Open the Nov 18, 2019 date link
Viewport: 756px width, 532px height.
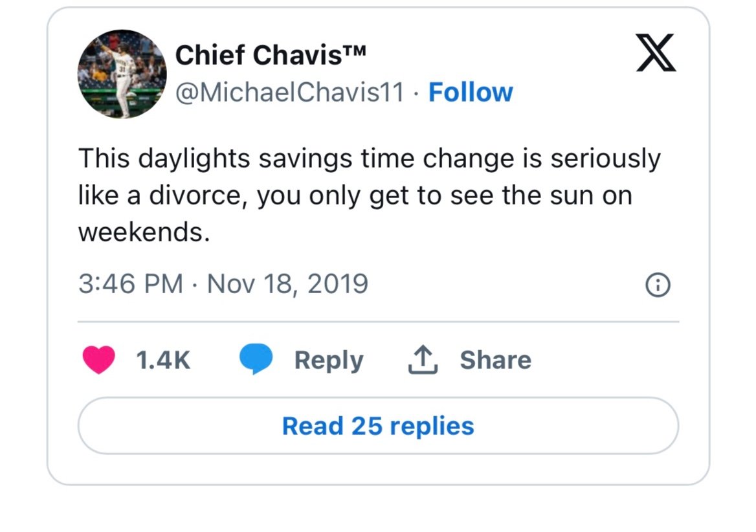[287, 284]
